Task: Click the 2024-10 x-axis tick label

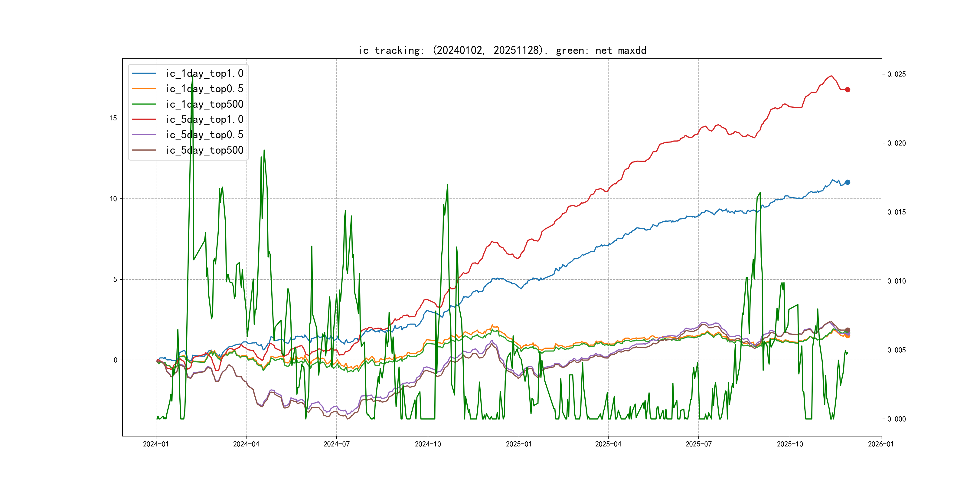Action: point(428,444)
